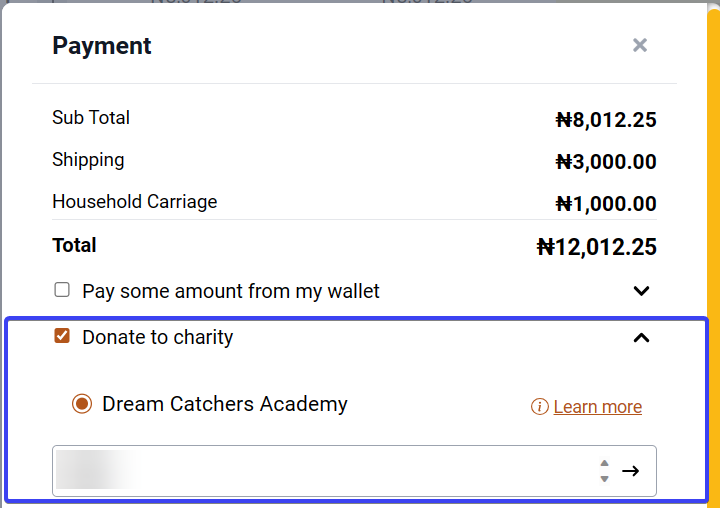Viewport: 720px width, 508px height.
Task: Click the Sub Total value ₦8,012.25
Action: (606, 120)
